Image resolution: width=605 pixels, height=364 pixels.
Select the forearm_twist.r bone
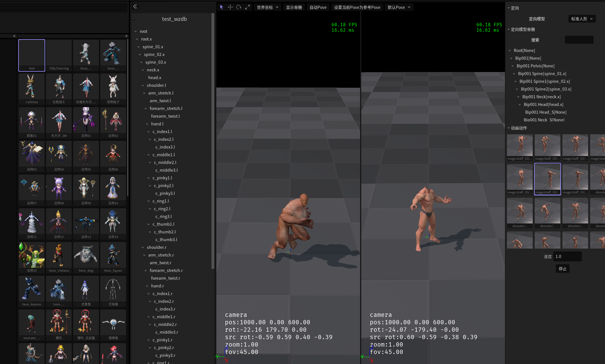pyautogui.click(x=165, y=278)
